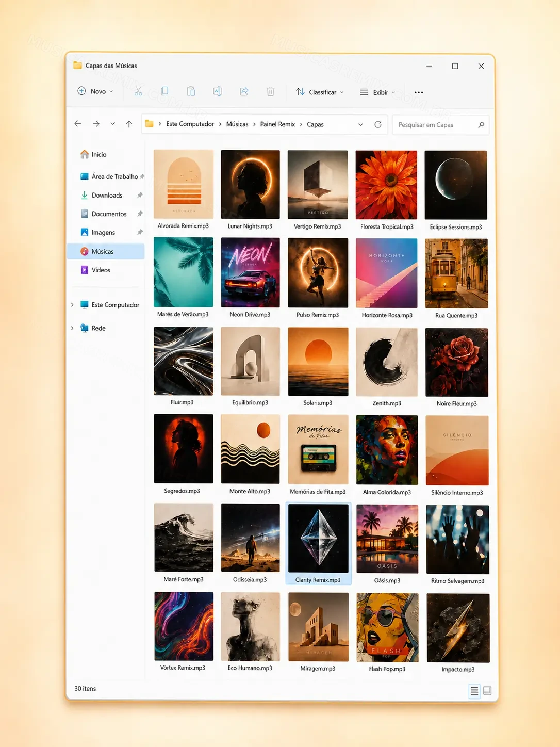Viewport: 560px width, 747px height.
Task: Go forward with the right arrow
Action: 96,124
